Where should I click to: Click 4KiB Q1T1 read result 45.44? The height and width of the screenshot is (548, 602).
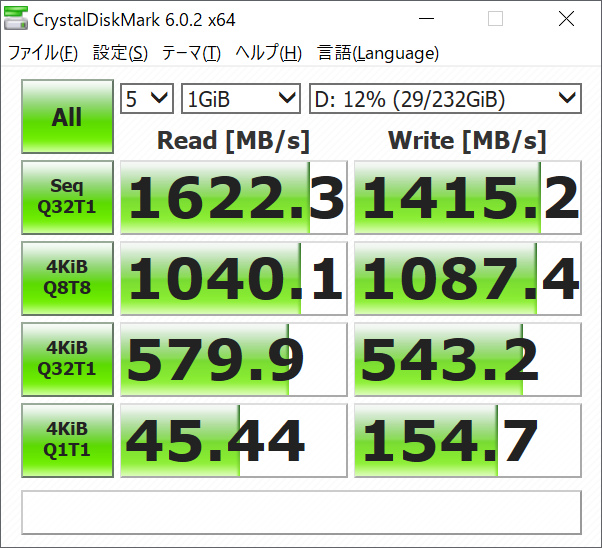pos(234,440)
